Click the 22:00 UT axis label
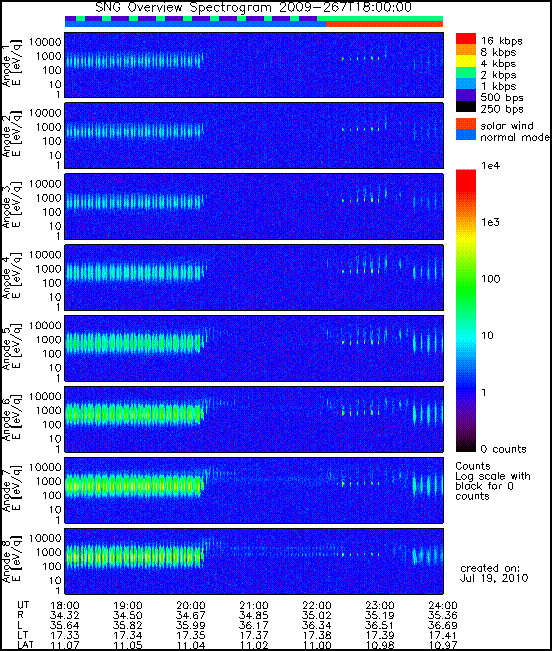The height and width of the screenshot is (651, 552). pos(317,606)
